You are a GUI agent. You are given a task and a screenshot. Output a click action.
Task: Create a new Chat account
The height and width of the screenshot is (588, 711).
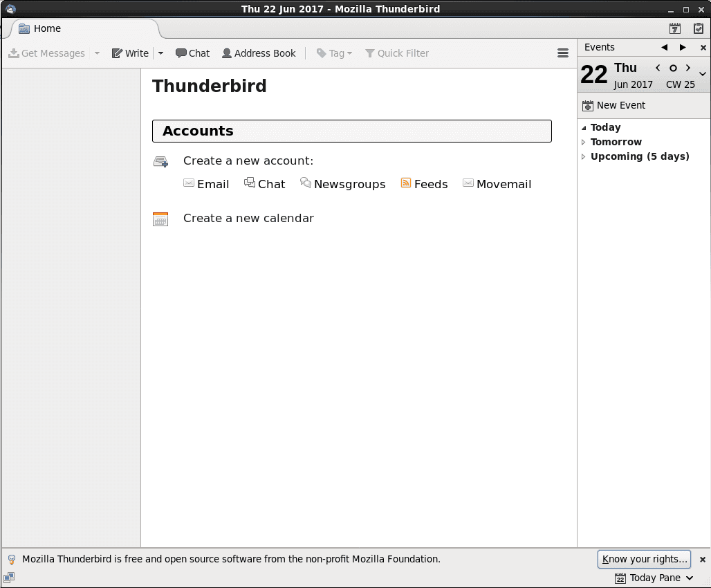(264, 184)
